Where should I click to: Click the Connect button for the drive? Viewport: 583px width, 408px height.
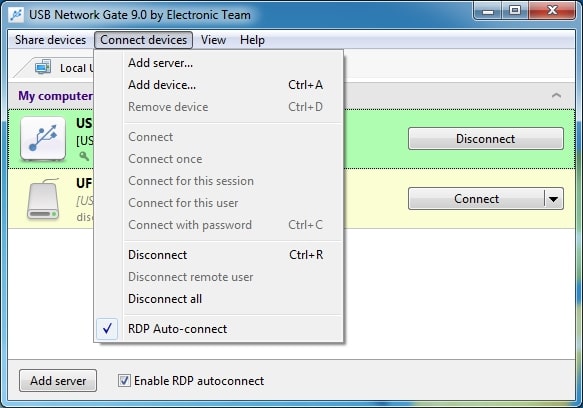(476, 199)
